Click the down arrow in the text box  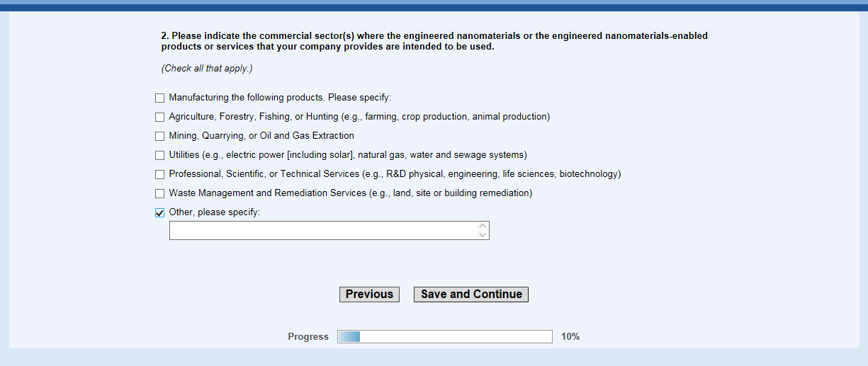pos(483,235)
